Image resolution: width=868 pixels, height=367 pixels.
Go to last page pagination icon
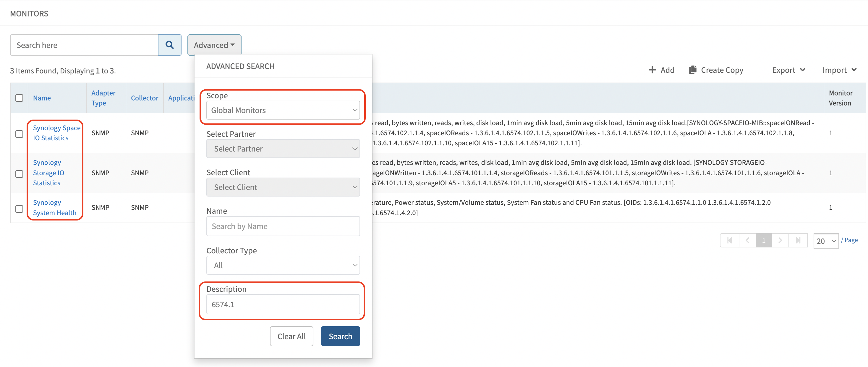pos(798,241)
